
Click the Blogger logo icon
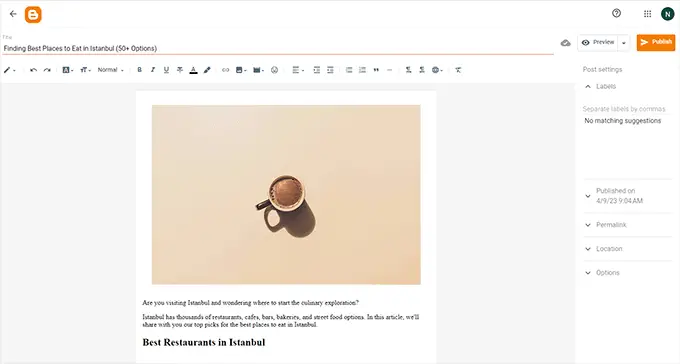pos(33,15)
